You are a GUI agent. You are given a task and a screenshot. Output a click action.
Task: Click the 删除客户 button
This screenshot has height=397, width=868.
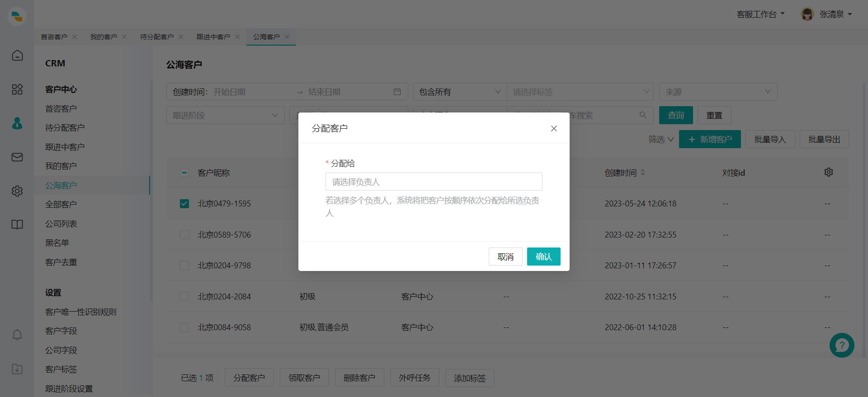[359, 378]
